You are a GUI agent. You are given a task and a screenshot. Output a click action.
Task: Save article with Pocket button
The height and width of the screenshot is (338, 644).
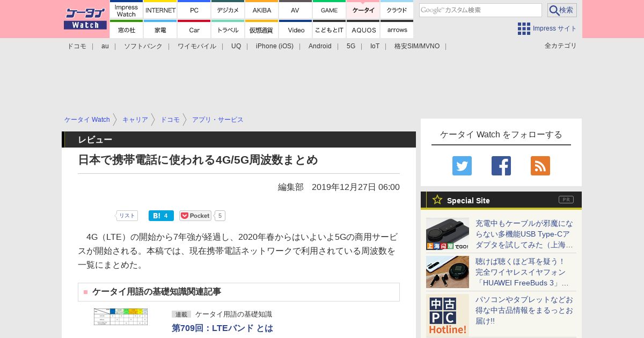195,216
